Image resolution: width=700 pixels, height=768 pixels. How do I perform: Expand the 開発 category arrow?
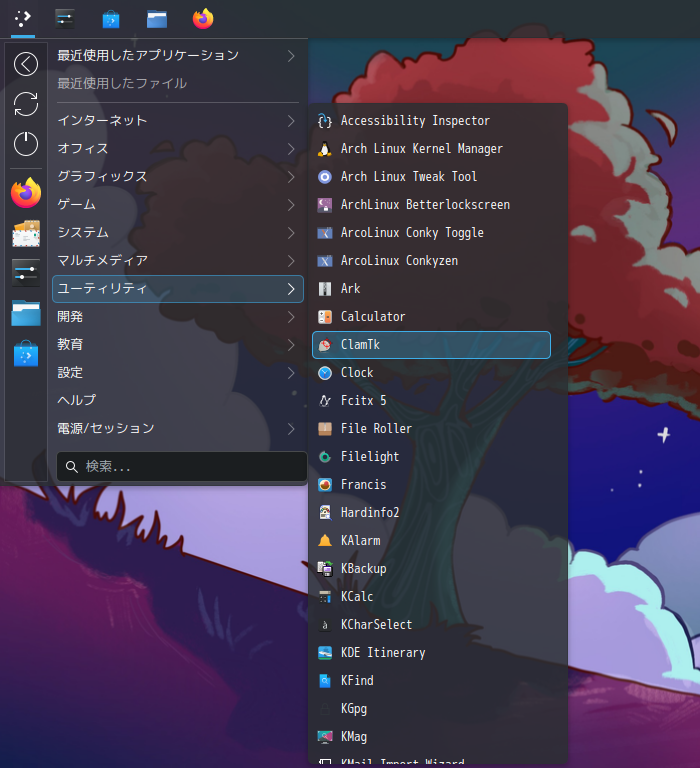291,317
